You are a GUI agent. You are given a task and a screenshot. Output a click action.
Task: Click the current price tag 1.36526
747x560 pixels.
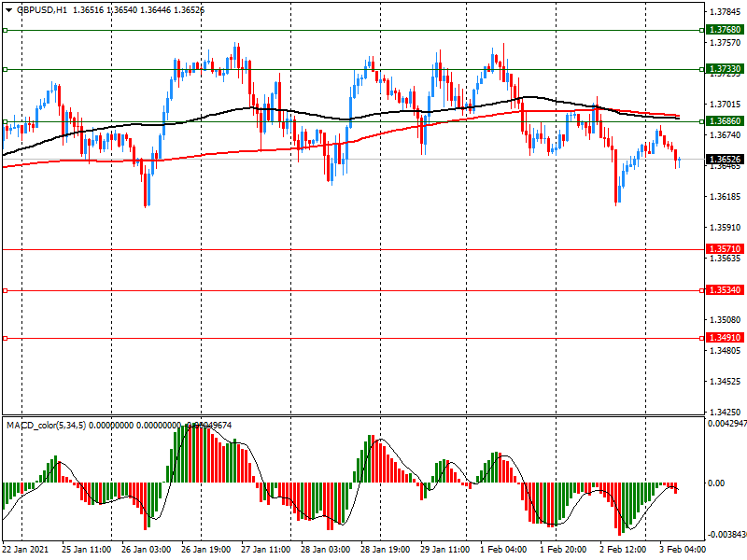(725, 160)
